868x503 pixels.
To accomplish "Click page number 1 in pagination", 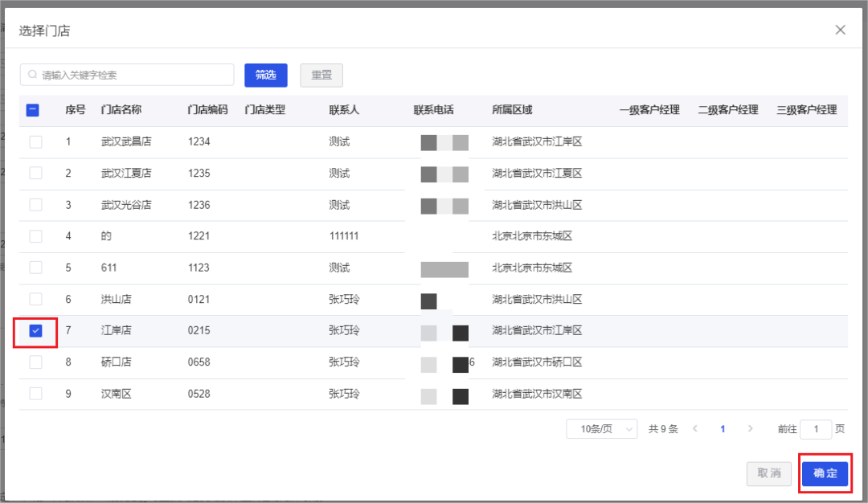I will pos(722,429).
